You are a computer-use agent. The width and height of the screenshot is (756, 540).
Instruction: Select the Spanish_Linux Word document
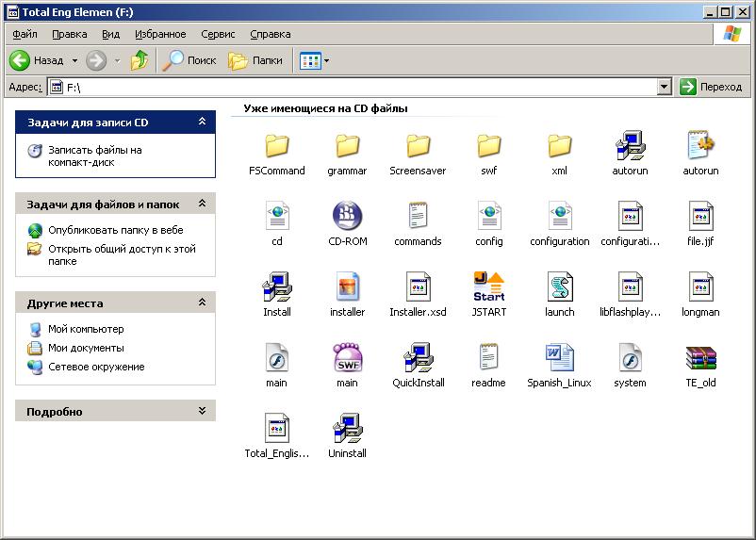559,357
